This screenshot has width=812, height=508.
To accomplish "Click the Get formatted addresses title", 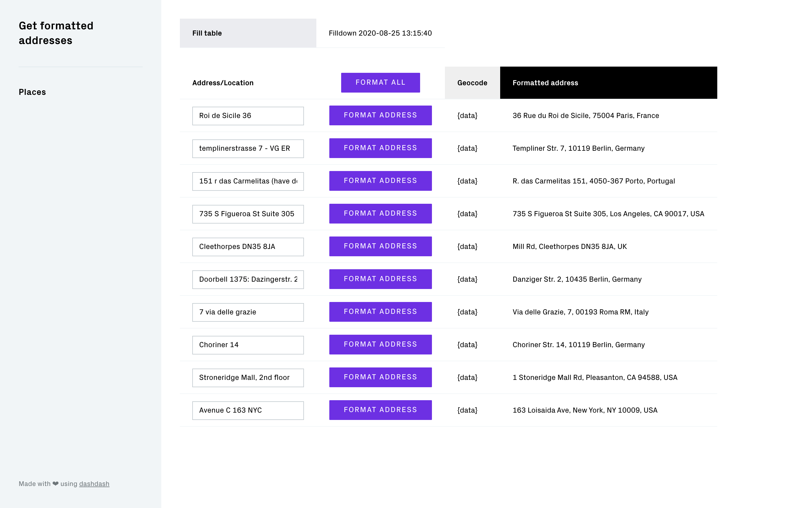I will point(56,33).
